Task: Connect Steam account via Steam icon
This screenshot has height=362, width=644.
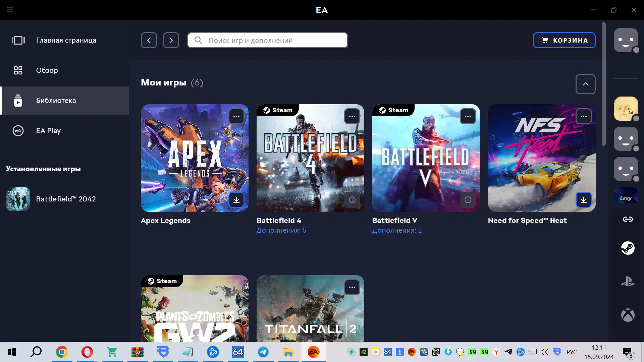Action: pos(628,248)
